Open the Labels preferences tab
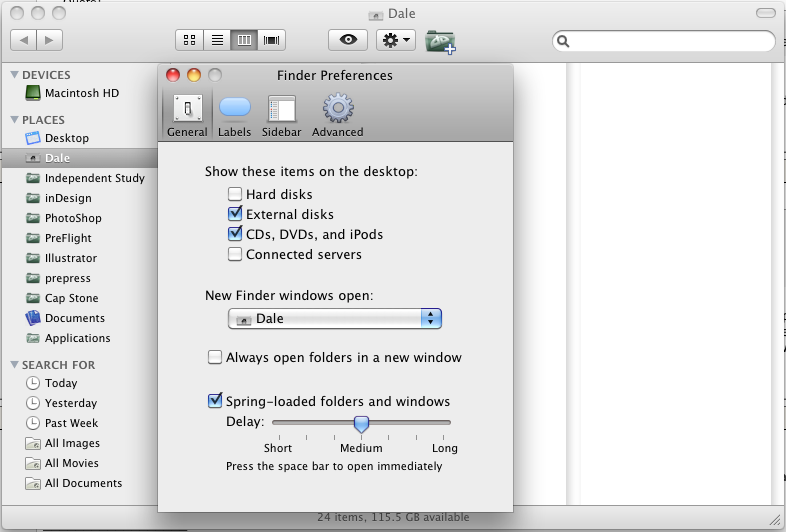This screenshot has width=786, height=532. (x=235, y=115)
